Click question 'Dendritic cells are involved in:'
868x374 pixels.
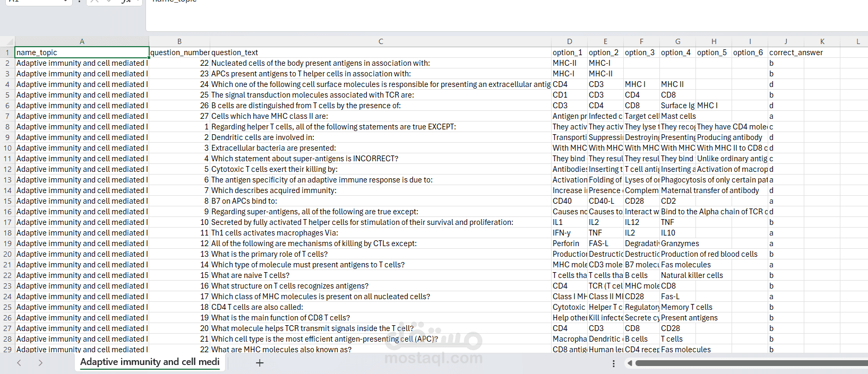click(x=381, y=137)
